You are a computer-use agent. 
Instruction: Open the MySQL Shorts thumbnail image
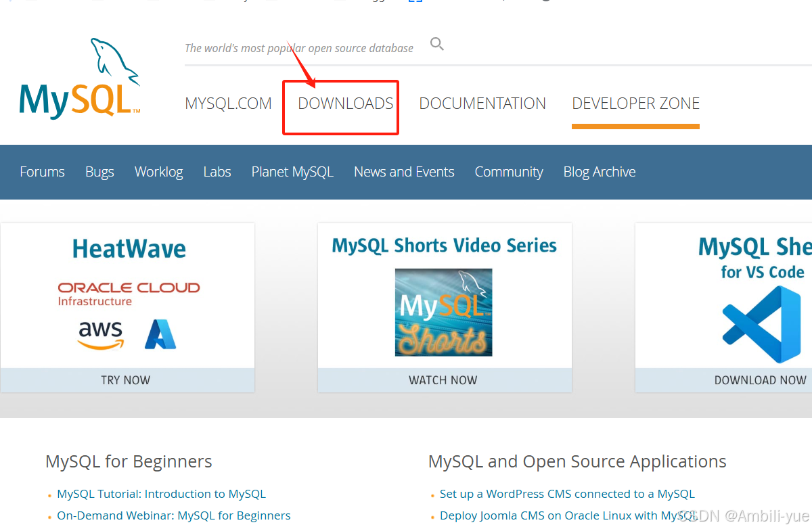point(444,313)
